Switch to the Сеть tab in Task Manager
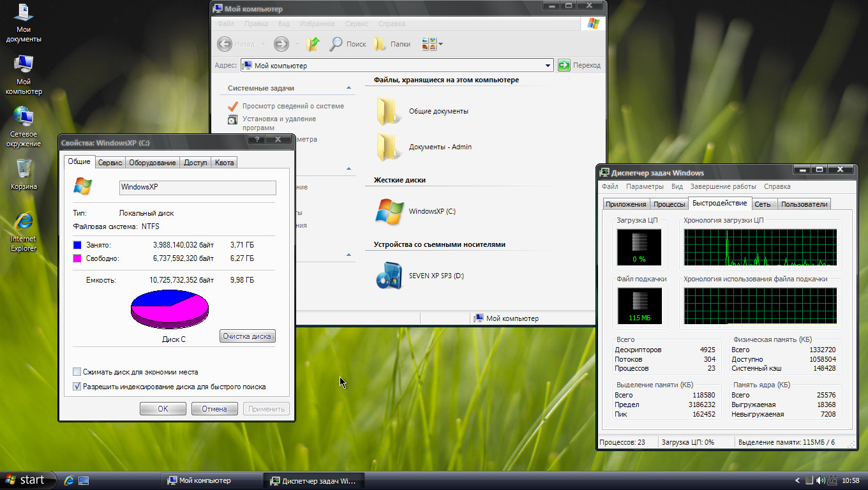868x490 pixels. (x=764, y=204)
